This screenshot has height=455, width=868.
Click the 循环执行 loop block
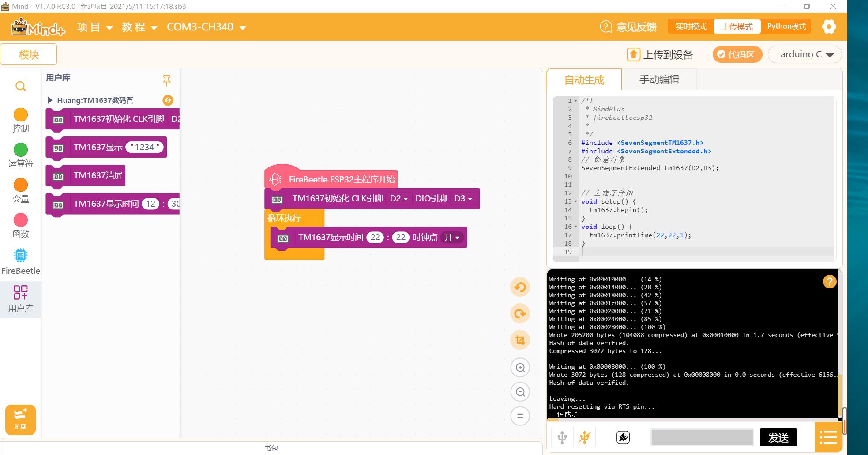click(x=284, y=218)
